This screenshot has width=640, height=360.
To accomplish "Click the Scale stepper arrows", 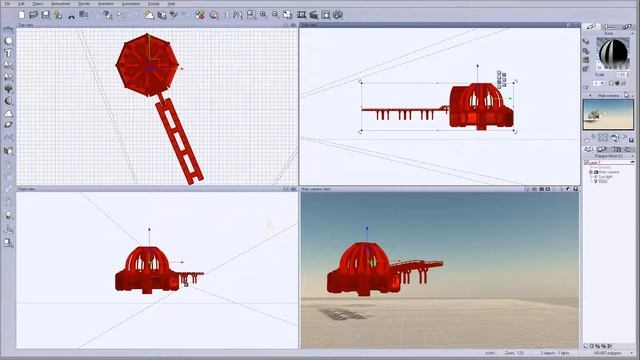I will coord(628,75).
